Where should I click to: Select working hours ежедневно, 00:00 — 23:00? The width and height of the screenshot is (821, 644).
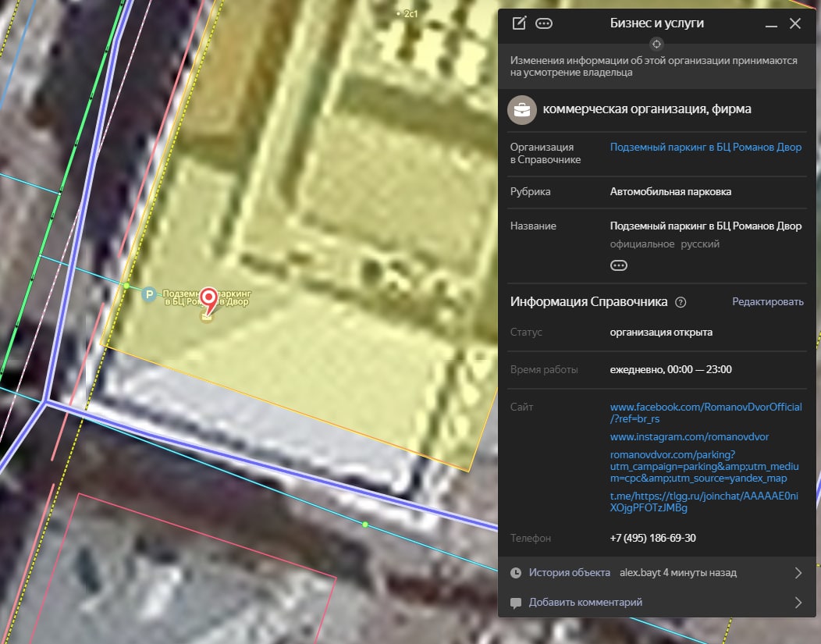[670, 370]
